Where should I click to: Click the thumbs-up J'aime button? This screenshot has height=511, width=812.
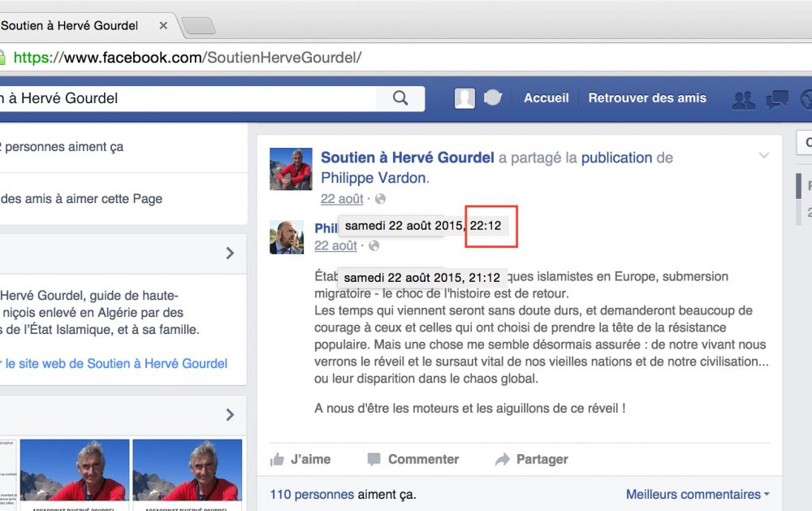(300, 459)
